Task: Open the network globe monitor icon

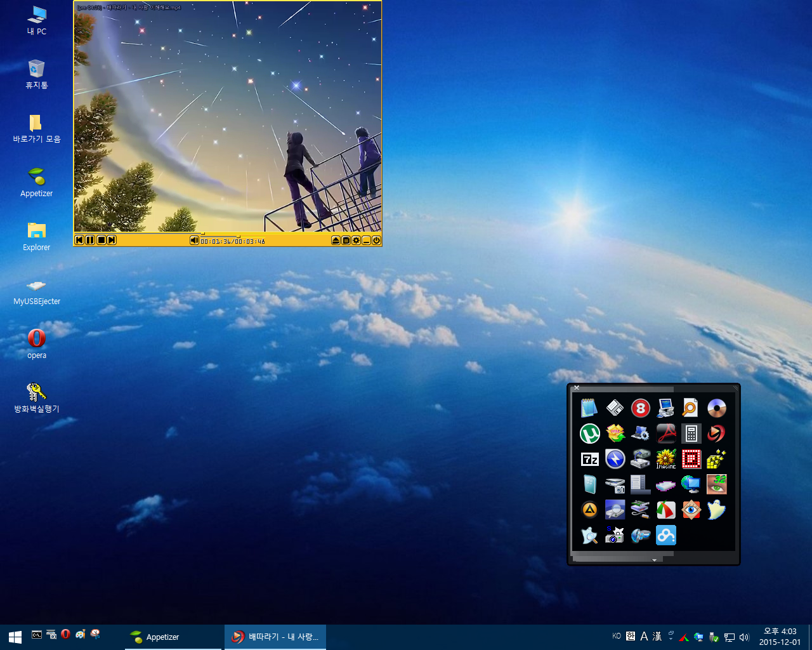Action: [x=691, y=484]
